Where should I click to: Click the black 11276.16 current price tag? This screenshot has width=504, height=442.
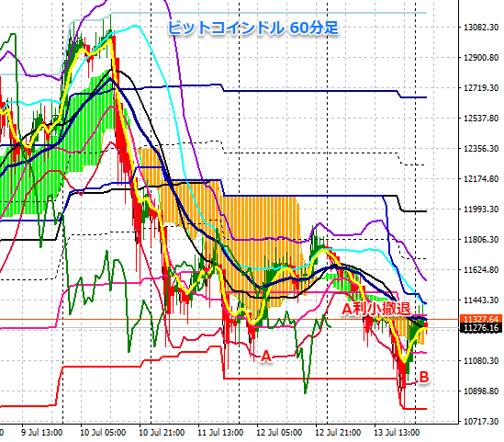click(x=481, y=328)
